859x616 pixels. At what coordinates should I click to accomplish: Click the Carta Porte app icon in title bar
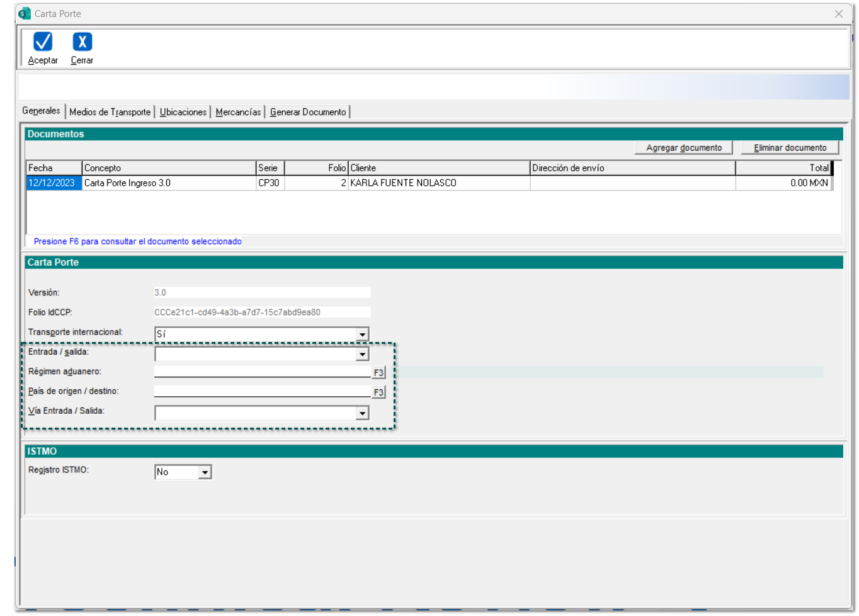[x=25, y=13]
